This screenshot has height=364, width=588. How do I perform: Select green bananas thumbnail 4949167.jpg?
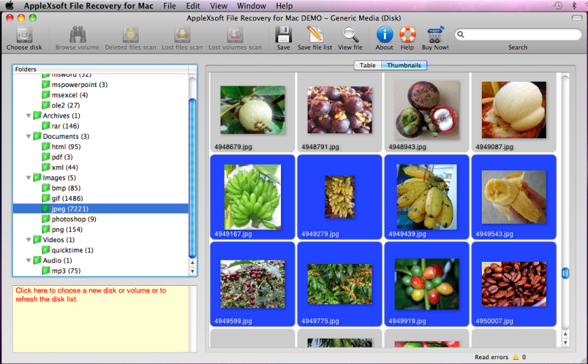252,197
